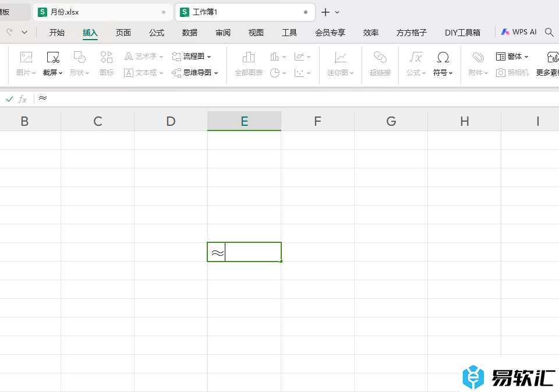Select column C header
This screenshot has height=392, width=559.
coord(98,121)
